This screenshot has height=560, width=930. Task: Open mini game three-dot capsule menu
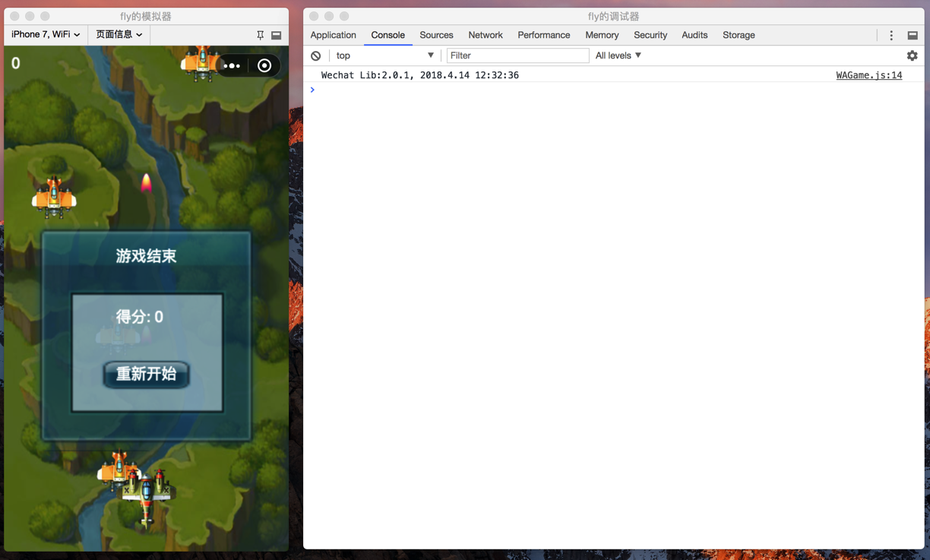coord(232,66)
